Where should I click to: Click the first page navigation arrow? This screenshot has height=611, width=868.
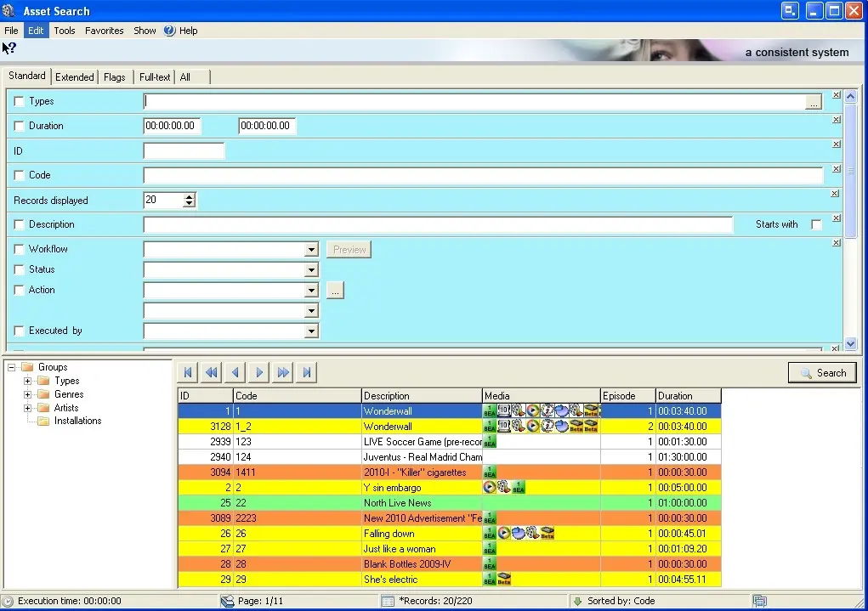coord(188,372)
